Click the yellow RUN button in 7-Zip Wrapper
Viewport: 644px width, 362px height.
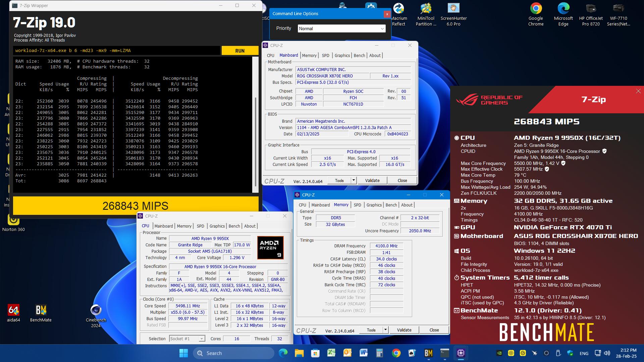(240, 51)
